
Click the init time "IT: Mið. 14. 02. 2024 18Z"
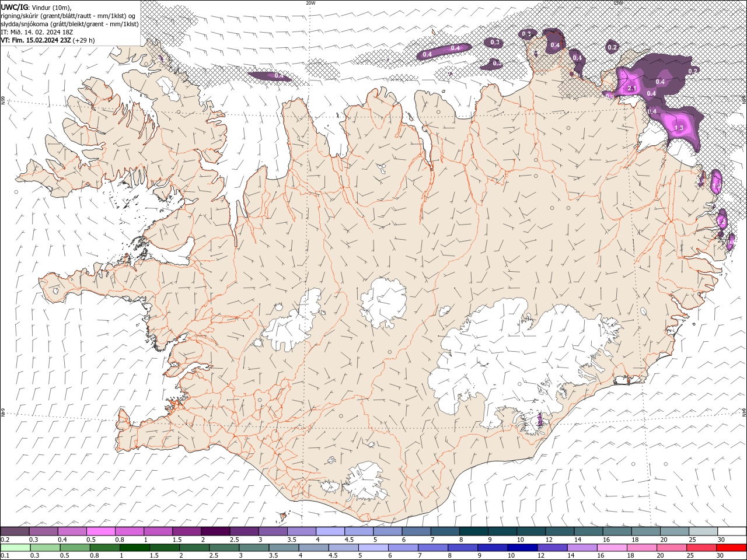tap(38, 32)
